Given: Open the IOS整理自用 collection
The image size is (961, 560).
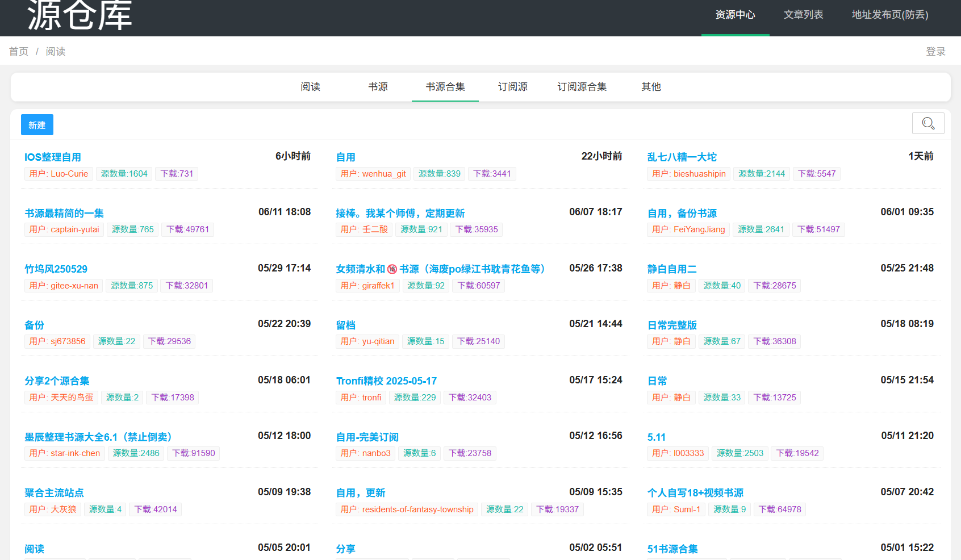Looking at the screenshot, I should click(x=53, y=157).
